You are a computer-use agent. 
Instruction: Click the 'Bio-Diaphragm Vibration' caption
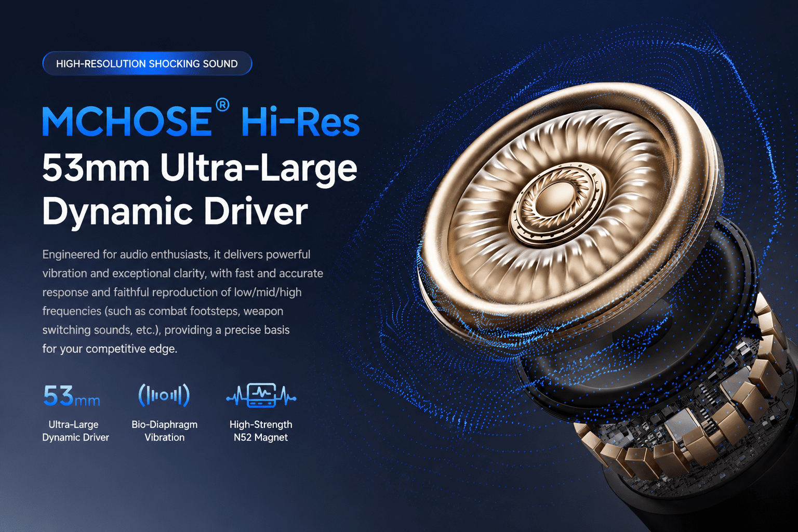(165, 431)
